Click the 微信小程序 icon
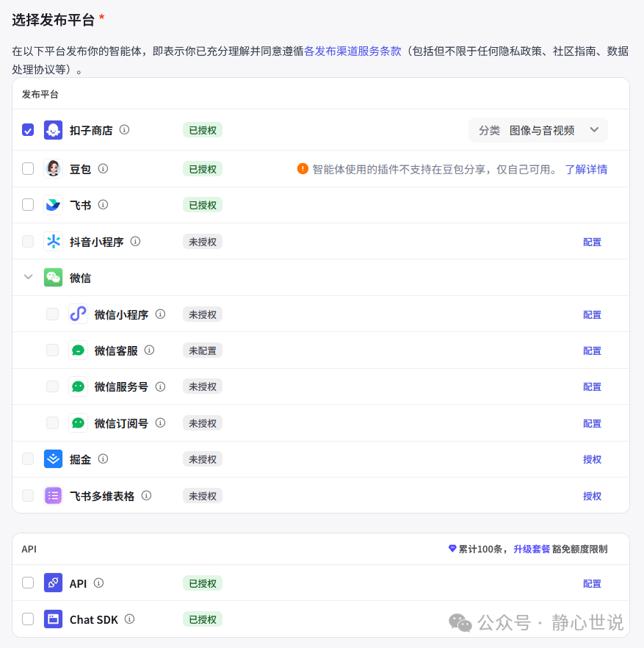Screen dimensions: 644x648 point(78,314)
